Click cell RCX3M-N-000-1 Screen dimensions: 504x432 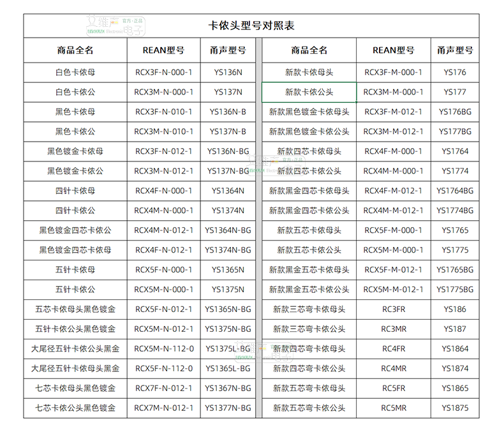pos(163,93)
